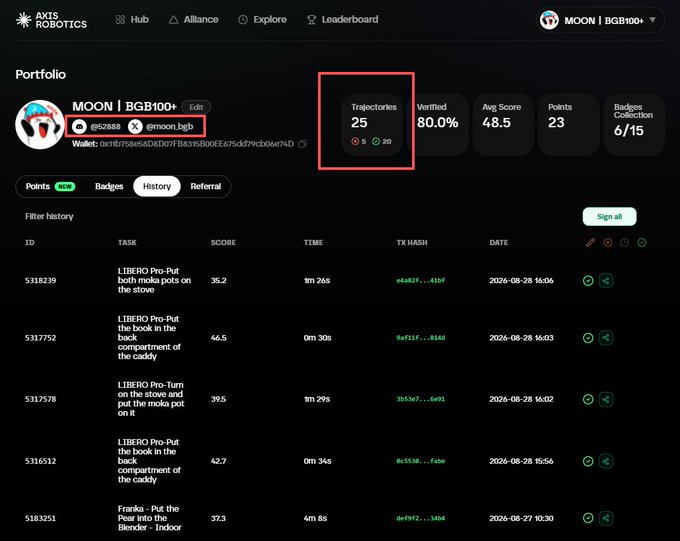Sort by the SCORE column header
Image resolution: width=680 pixels, height=541 pixels.
(x=223, y=243)
